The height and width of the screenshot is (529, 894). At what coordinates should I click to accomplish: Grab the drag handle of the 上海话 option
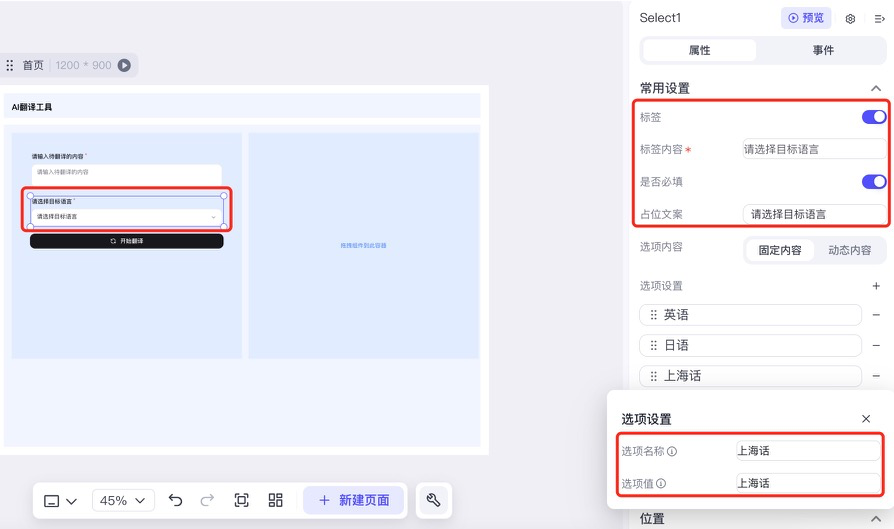tap(653, 376)
